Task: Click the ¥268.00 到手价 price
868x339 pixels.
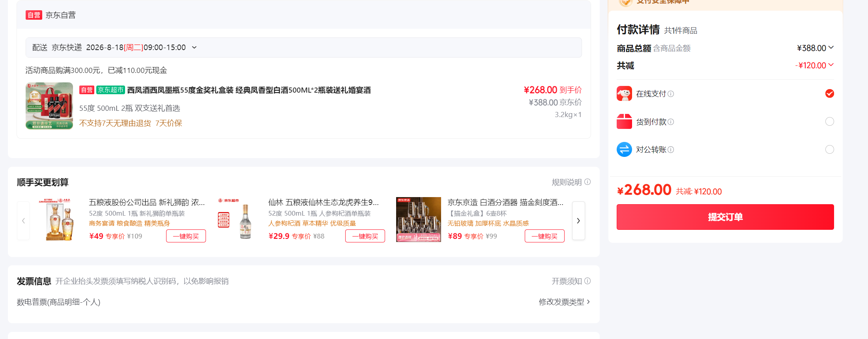Action: (553, 90)
